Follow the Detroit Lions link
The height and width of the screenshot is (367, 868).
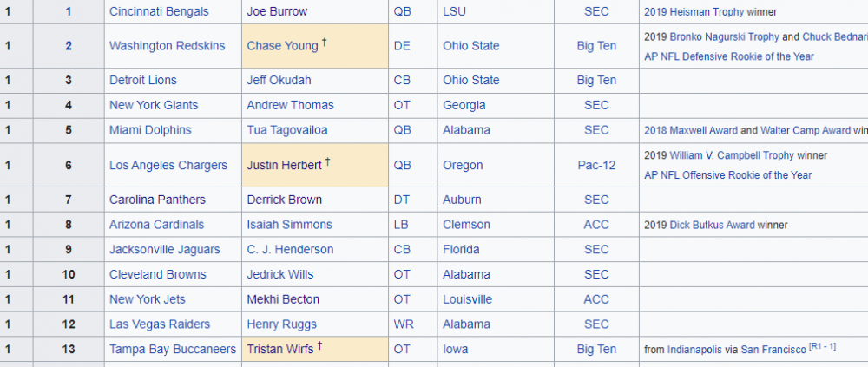143,80
